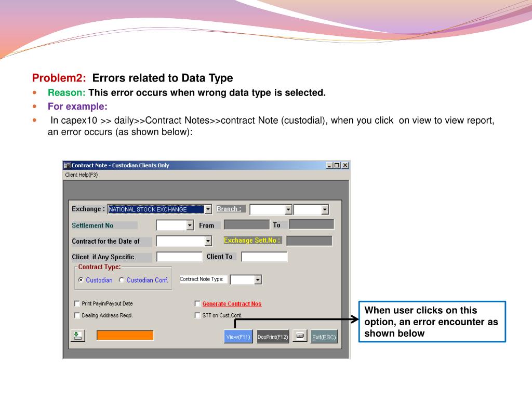This screenshot has height=399, width=532.
Task: Expand the Contract Note Type dropdown
Action: tap(258, 280)
